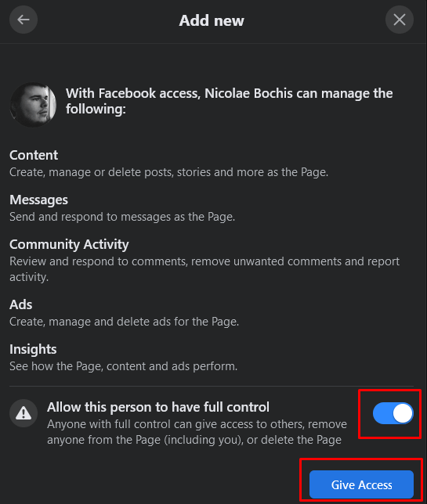
Task: Select the Insights permission heading
Action: 33,349
